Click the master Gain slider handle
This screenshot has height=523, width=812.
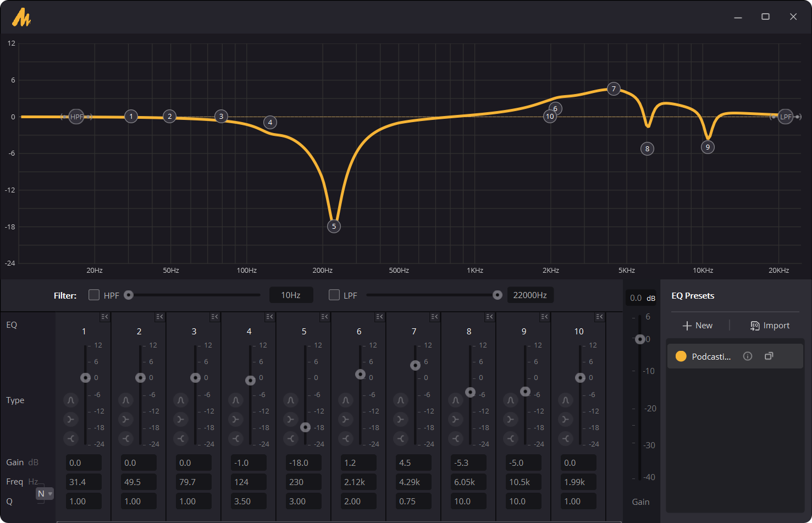(640, 339)
